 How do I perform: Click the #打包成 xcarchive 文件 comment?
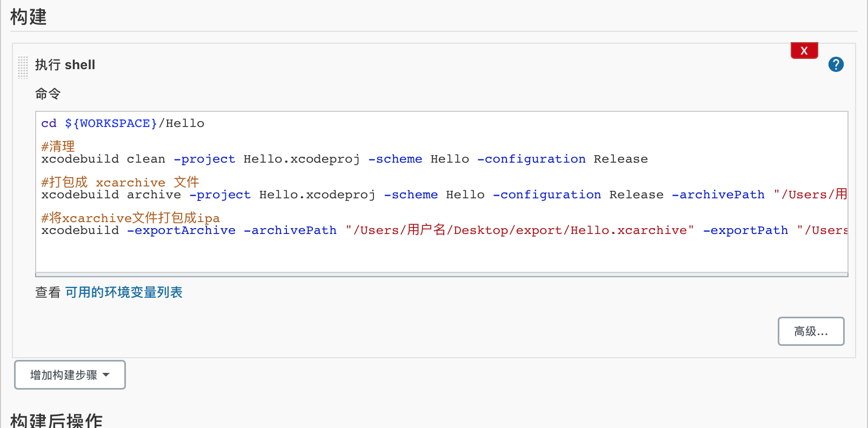click(x=120, y=182)
